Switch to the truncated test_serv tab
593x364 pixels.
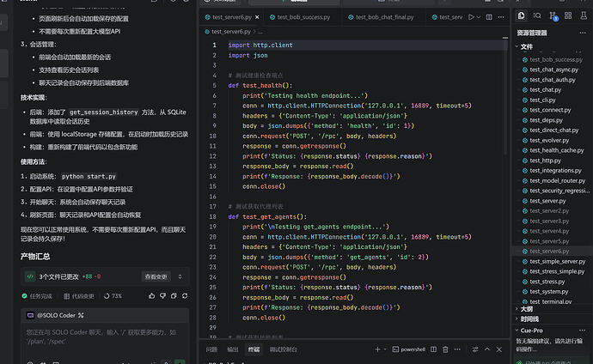click(447, 17)
